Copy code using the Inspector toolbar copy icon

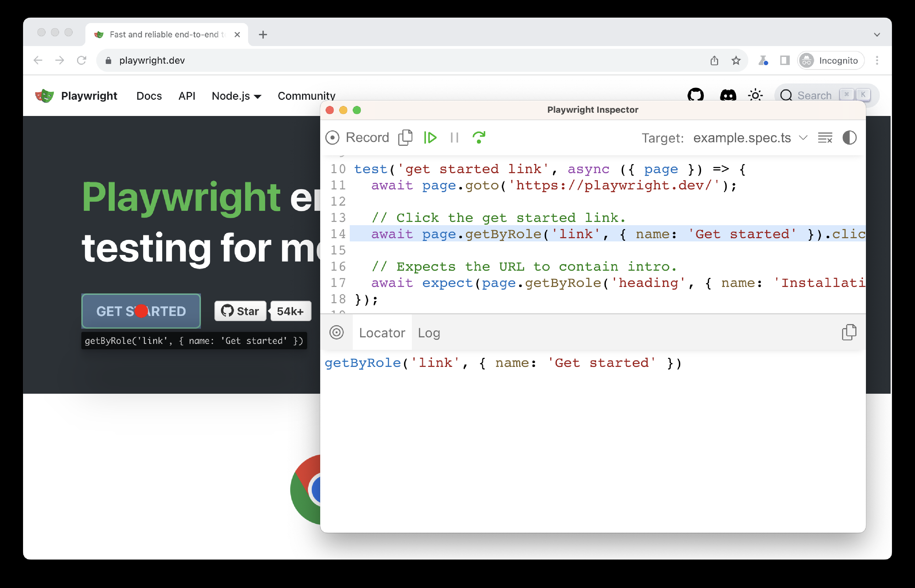click(x=405, y=138)
